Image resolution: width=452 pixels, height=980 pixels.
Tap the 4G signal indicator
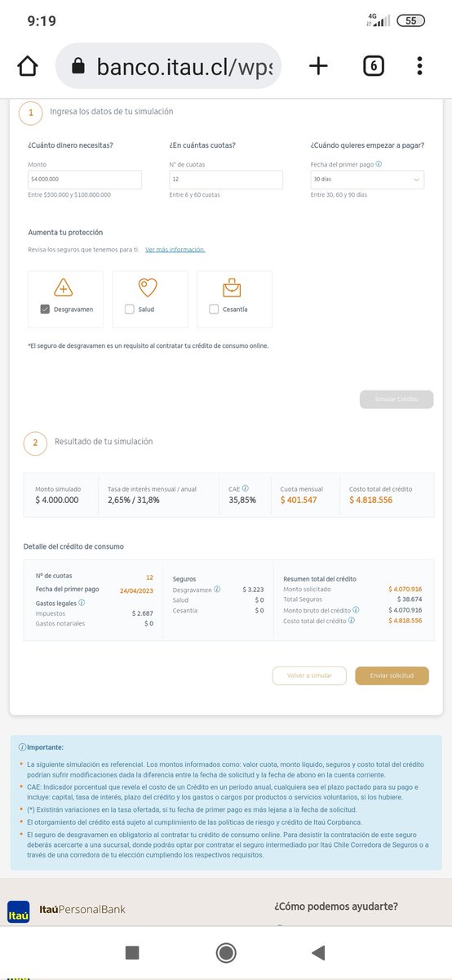click(x=379, y=20)
